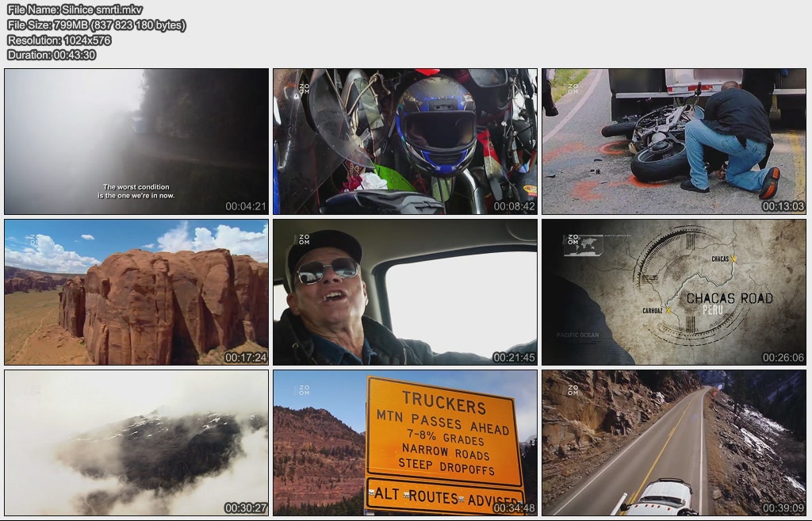Click the 00:39:09 timestamp
Viewport: 812px width, 521px height.
coord(783,508)
